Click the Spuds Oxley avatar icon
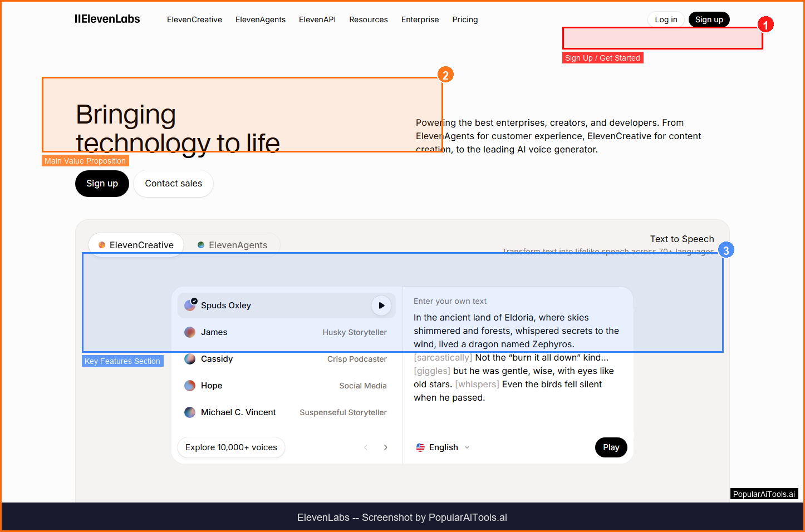This screenshot has height=532, width=805. pyautogui.click(x=190, y=305)
